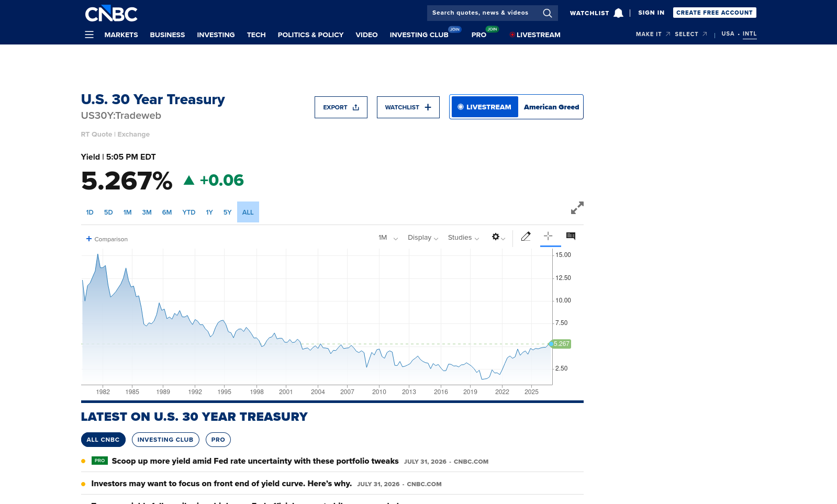Select the 5Y time range
The height and width of the screenshot is (504, 837).
coord(227,212)
